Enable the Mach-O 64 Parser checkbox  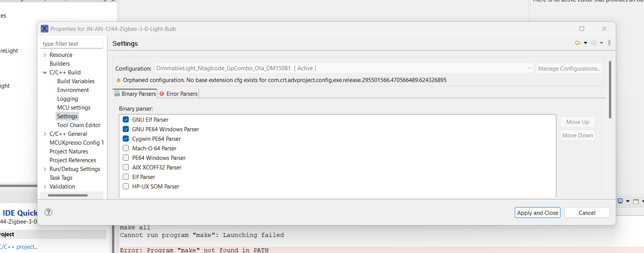click(126, 148)
